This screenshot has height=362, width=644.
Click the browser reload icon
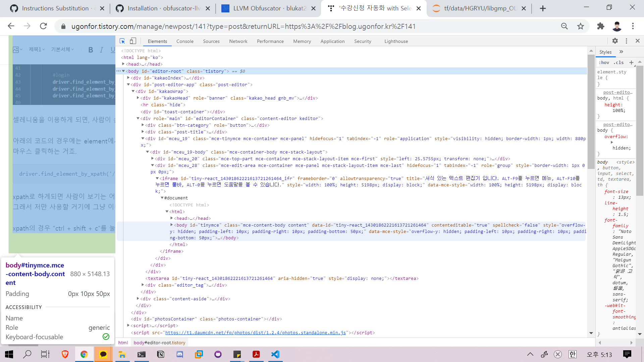[43, 26]
